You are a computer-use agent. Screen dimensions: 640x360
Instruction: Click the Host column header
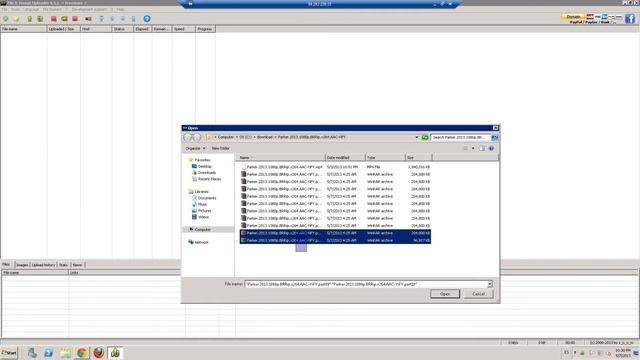pyautogui.click(x=96, y=29)
